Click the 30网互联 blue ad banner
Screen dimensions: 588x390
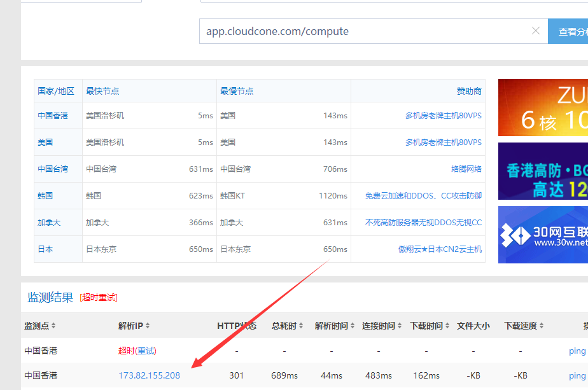(543, 235)
